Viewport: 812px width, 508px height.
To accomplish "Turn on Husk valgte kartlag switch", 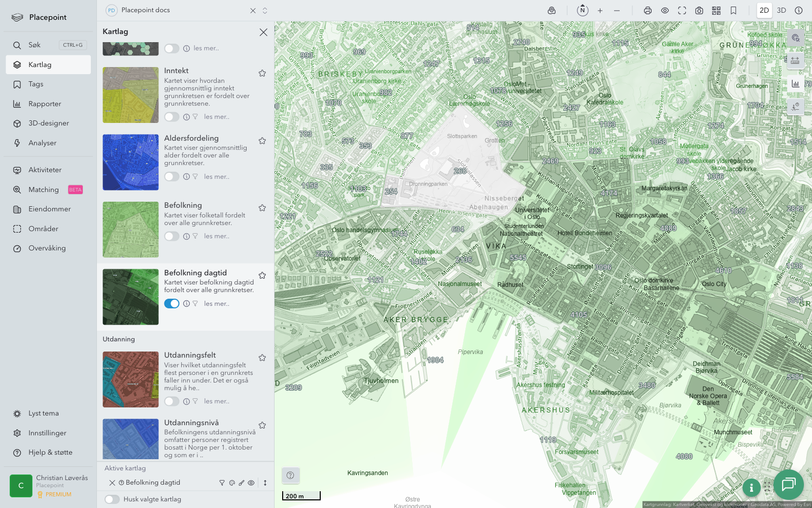I will (112, 499).
